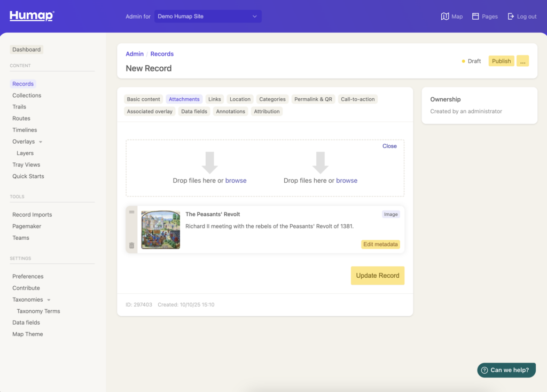Switch to the Location tab
The height and width of the screenshot is (392, 547).
coord(240,99)
